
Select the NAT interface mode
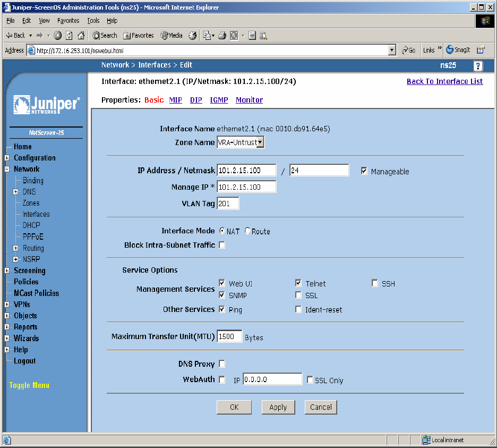coord(222,231)
